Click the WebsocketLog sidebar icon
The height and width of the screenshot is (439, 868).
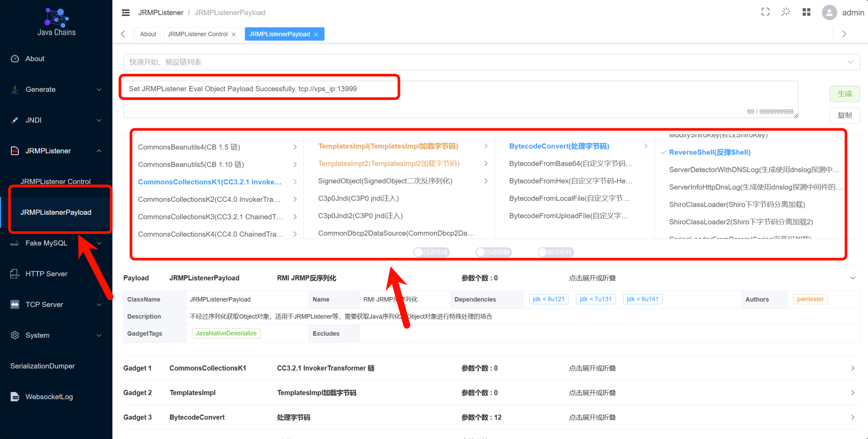pos(15,397)
